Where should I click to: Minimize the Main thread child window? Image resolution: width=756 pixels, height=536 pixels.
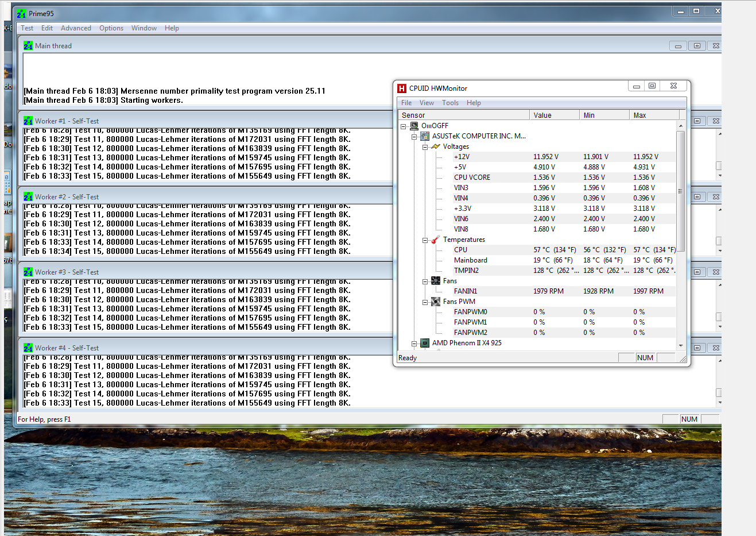coord(678,45)
